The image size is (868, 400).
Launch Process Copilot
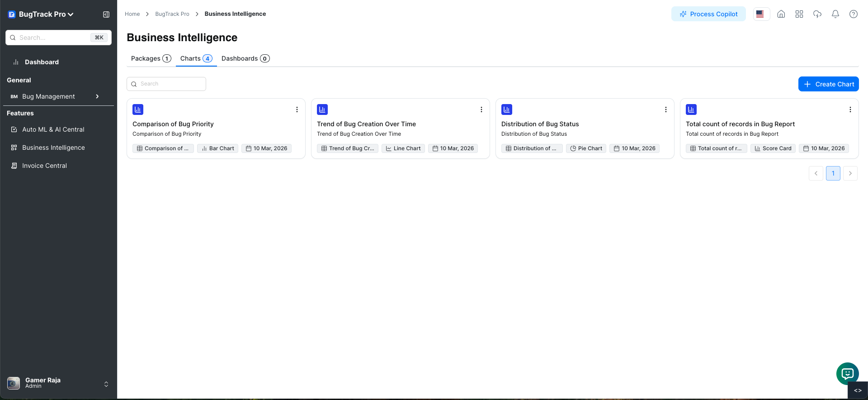[x=708, y=14]
